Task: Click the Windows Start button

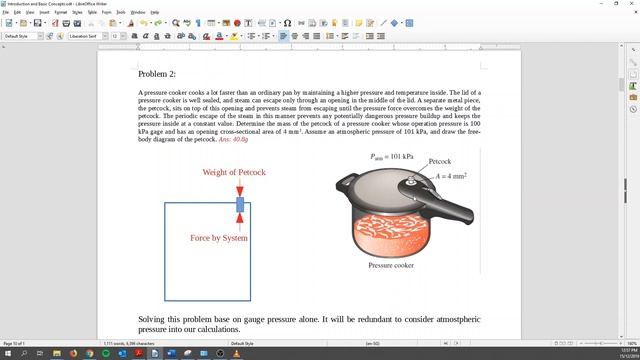Action: pyautogui.click(x=8, y=353)
